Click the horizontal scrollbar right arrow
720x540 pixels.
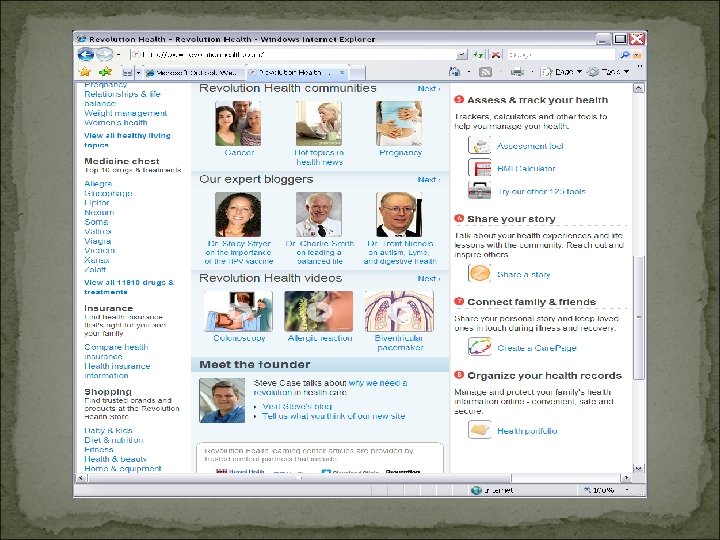coord(626,478)
